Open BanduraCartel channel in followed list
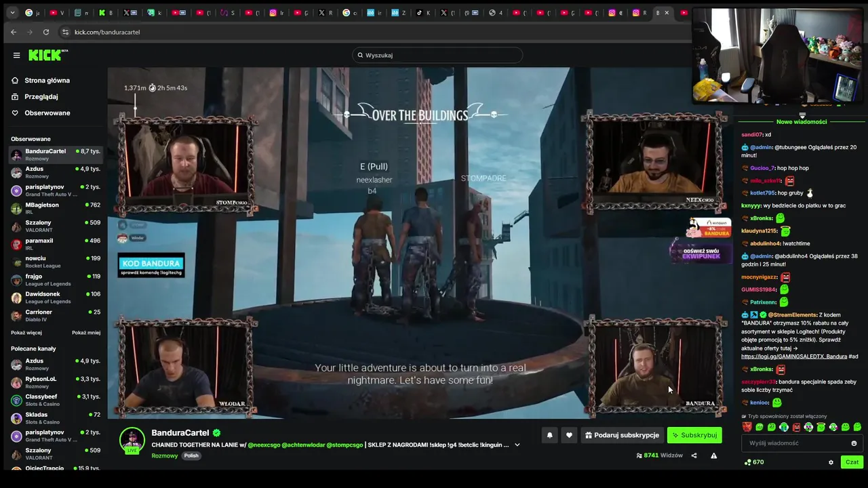868x488 pixels. pos(56,155)
